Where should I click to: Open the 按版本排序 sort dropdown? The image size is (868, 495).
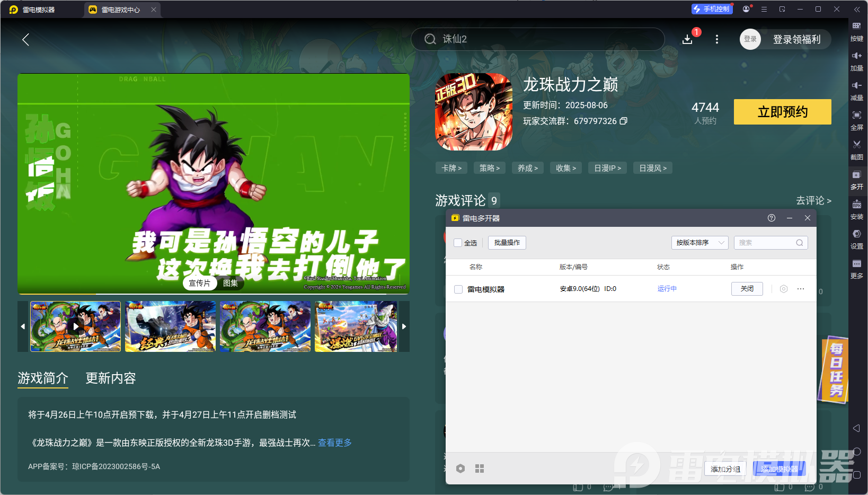[x=700, y=243]
